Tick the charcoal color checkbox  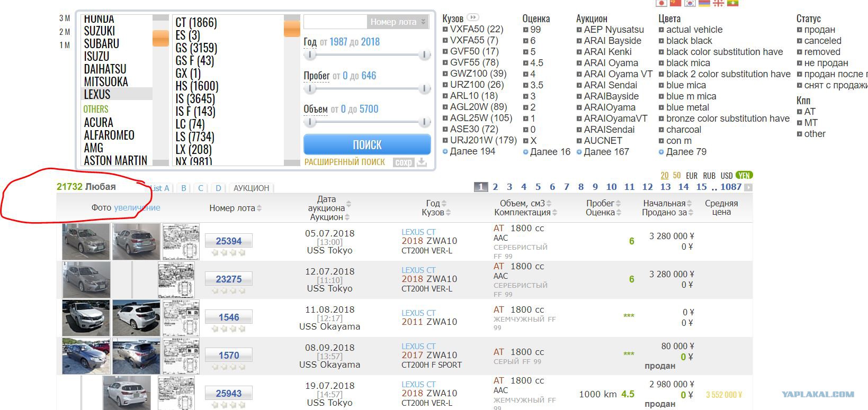click(x=661, y=130)
